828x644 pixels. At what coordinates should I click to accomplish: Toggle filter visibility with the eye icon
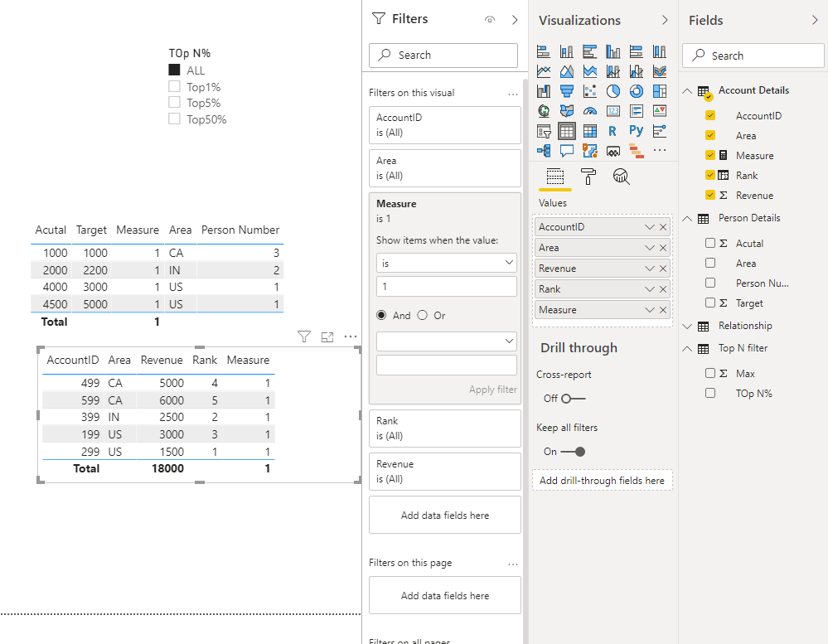(x=490, y=20)
